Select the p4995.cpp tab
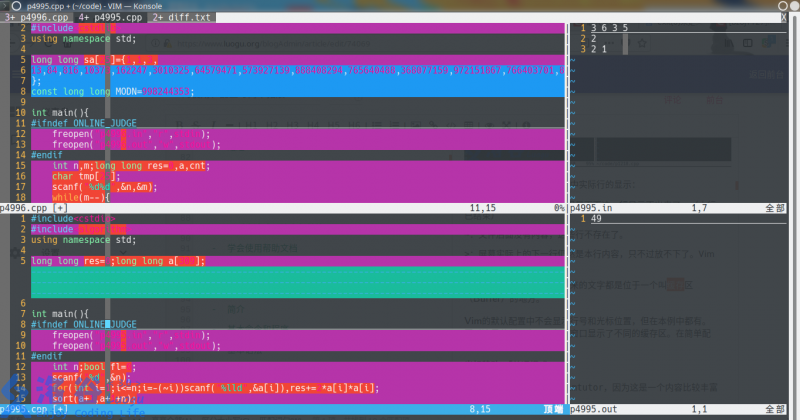The image size is (800, 420). (110, 17)
